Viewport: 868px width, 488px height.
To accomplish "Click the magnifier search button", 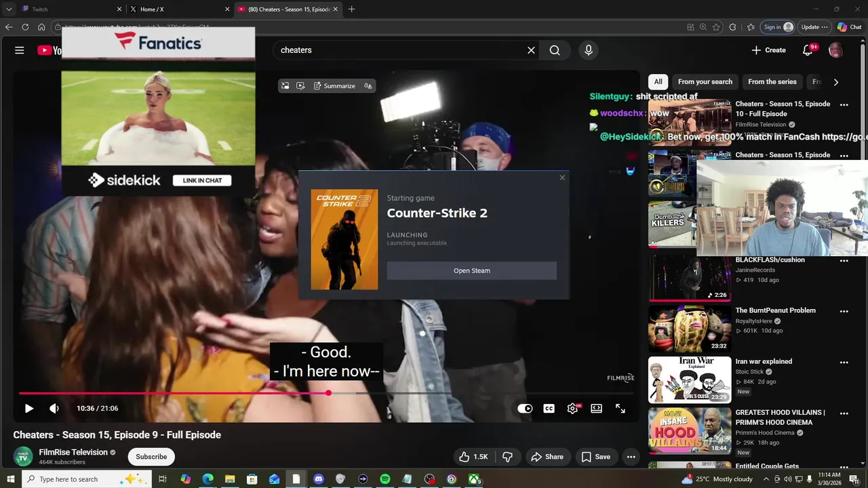I will click(x=555, y=50).
